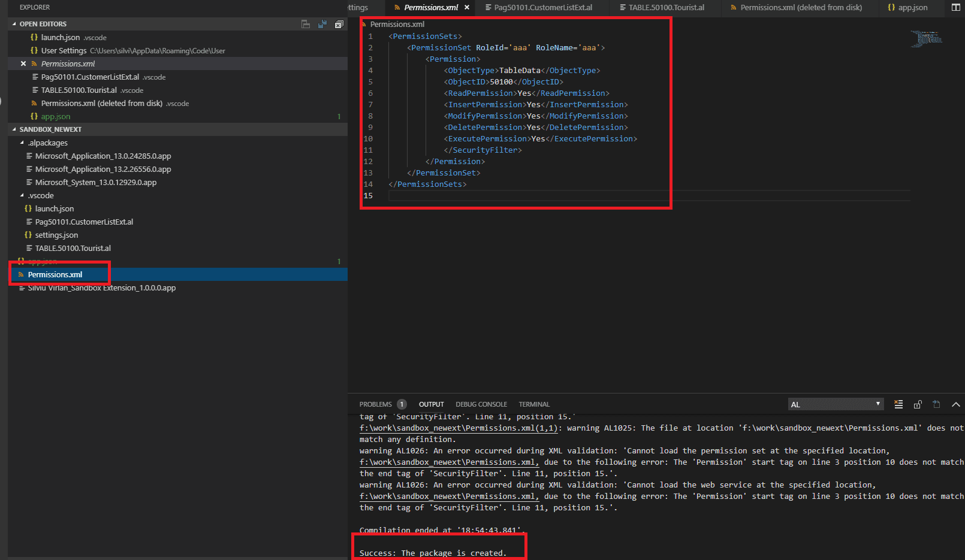Close Permissions.xml in the Open Editors list
The width and height of the screenshot is (965, 560).
23,63
